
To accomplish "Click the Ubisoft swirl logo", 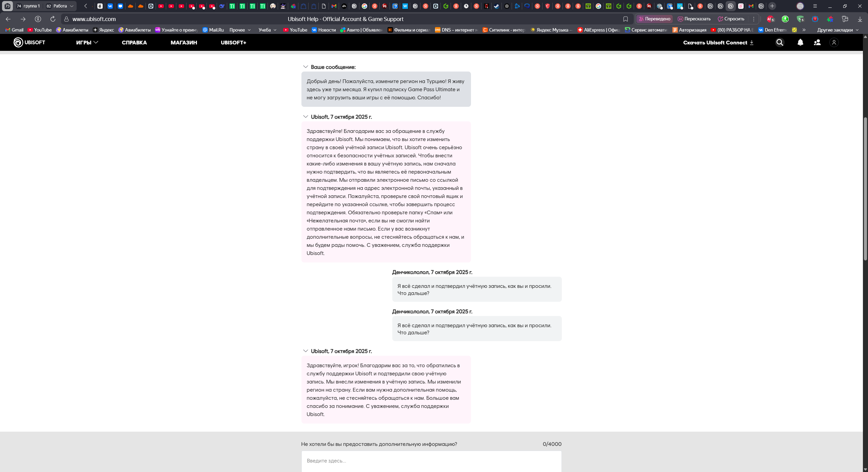I will point(18,42).
